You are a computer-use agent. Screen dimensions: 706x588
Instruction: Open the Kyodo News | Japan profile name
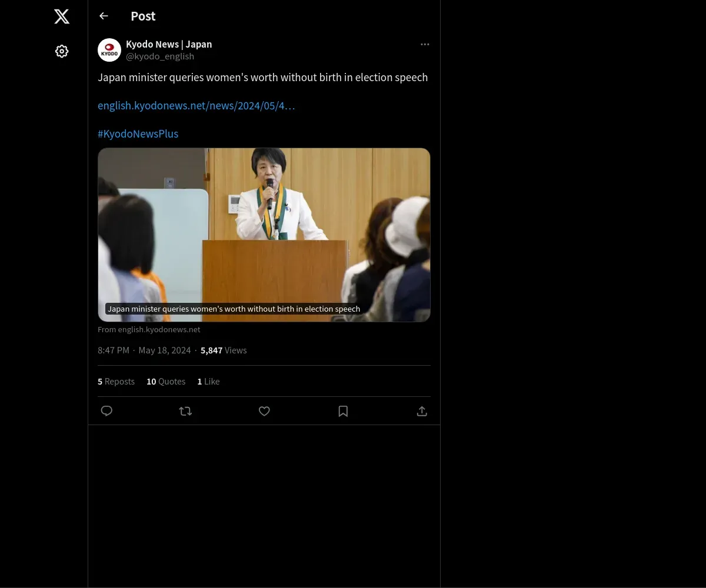pyautogui.click(x=169, y=45)
